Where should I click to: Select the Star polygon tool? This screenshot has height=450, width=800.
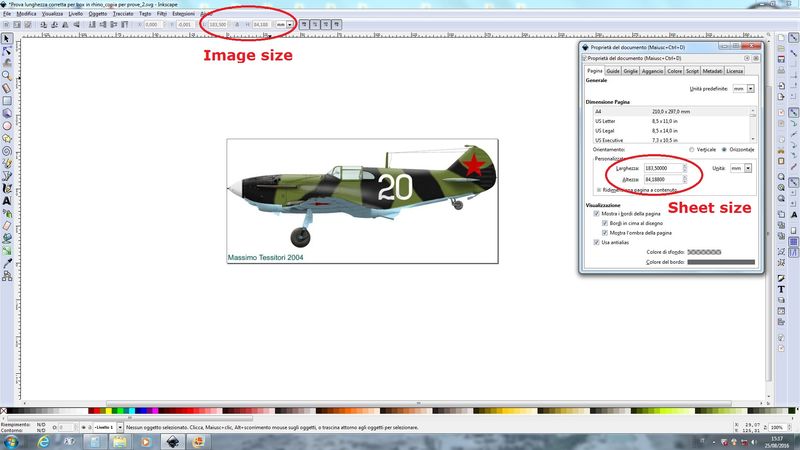click(x=7, y=138)
